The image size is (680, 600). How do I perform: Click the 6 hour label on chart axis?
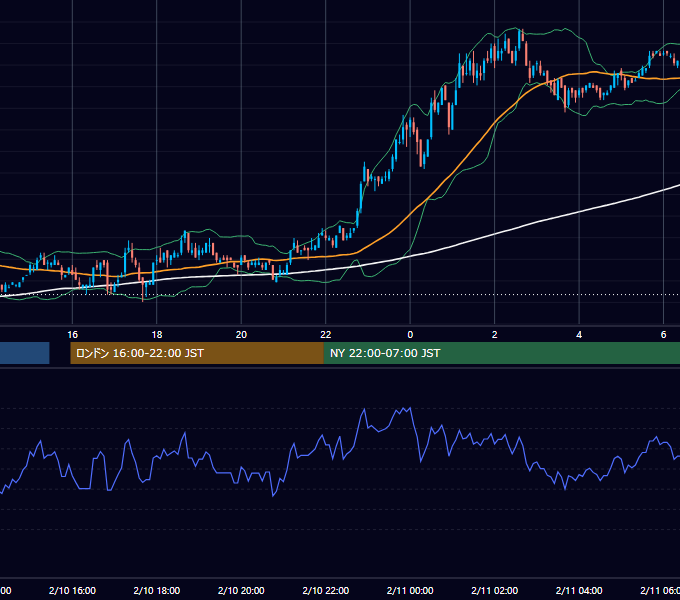pyautogui.click(x=663, y=335)
